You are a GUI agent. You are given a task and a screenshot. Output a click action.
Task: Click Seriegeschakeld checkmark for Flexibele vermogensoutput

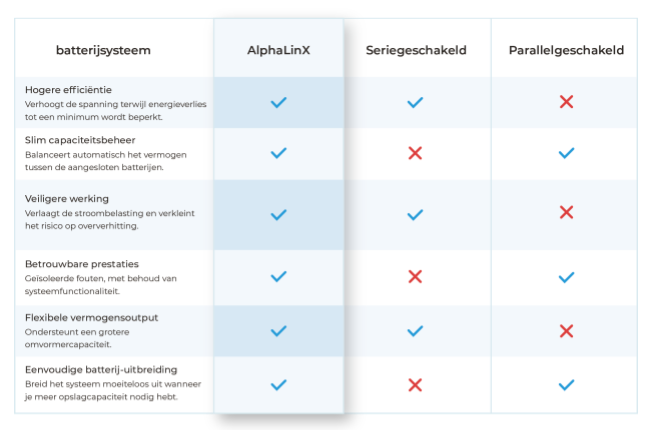[x=416, y=330]
